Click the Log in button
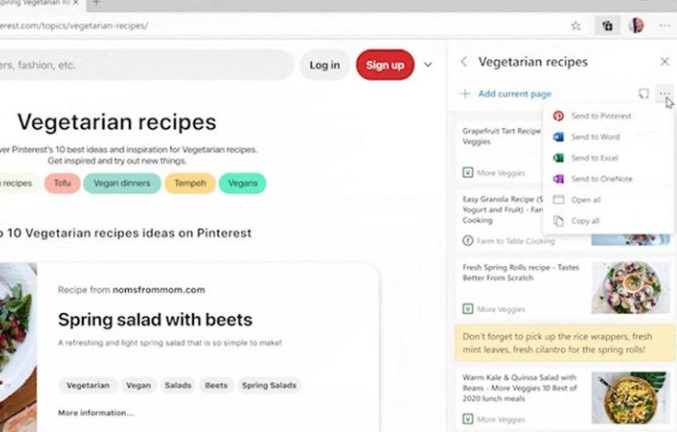Screen dimensions: 677x432 [x=325, y=65]
